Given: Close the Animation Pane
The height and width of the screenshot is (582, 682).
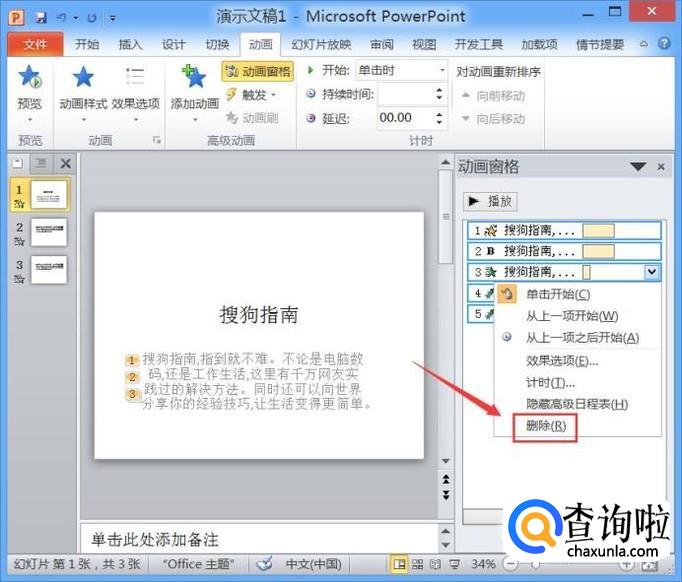Looking at the screenshot, I should pyautogui.click(x=661, y=167).
